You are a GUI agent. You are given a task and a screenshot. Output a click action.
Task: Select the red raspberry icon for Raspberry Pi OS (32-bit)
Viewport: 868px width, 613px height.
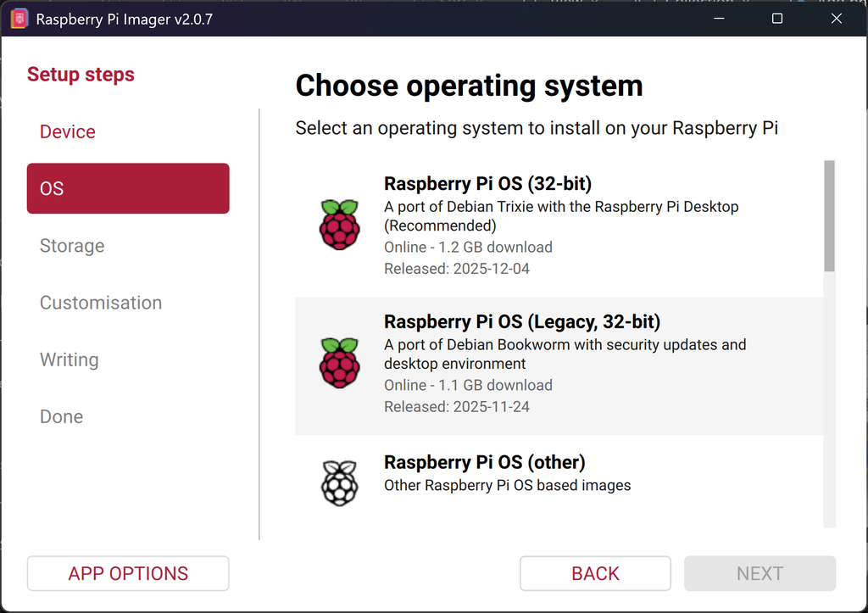[339, 225]
